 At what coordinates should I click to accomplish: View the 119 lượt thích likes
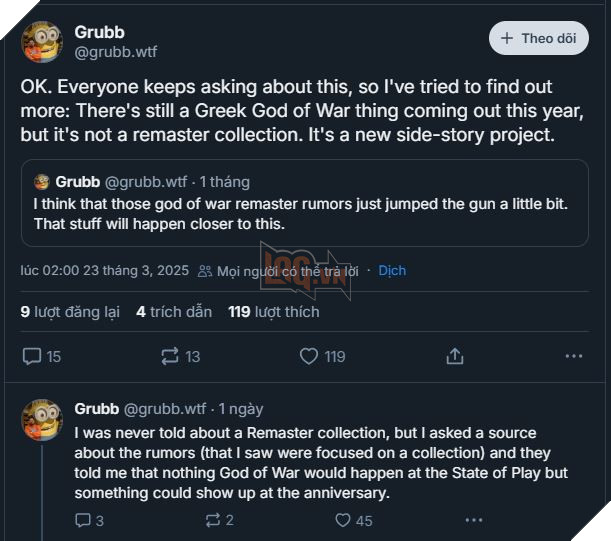(274, 312)
